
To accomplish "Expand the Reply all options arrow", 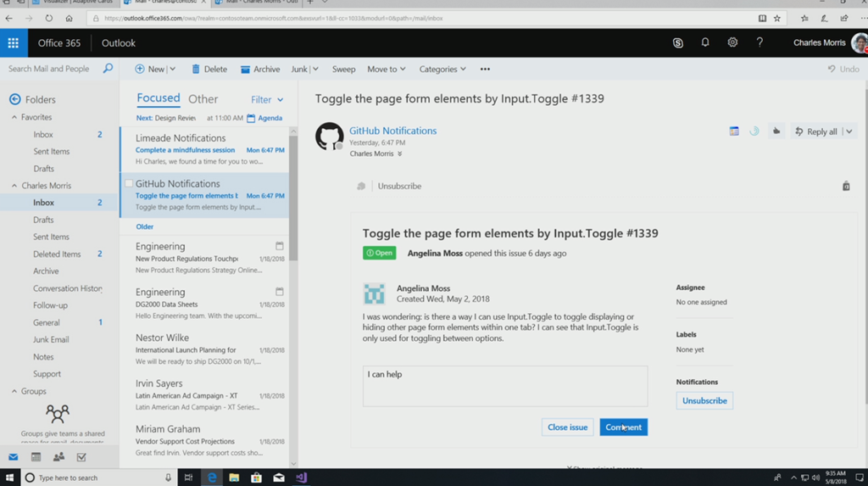I will coord(849,131).
